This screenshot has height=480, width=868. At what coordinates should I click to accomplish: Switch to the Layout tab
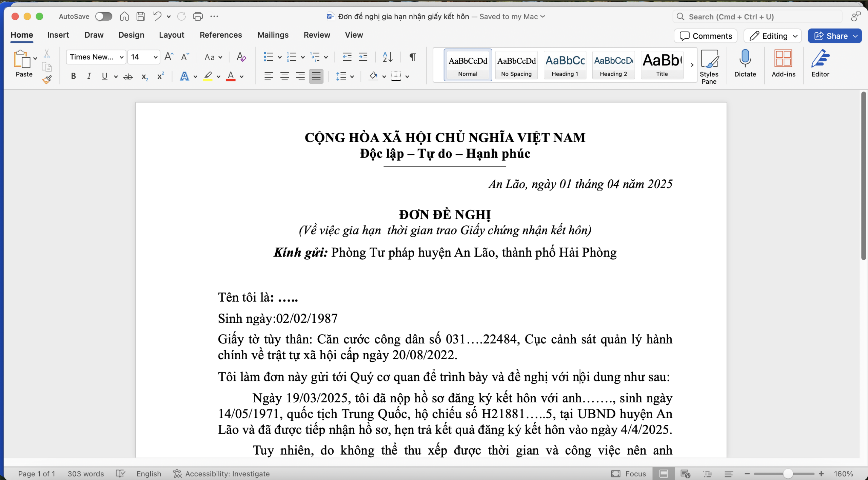click(172, 35)
